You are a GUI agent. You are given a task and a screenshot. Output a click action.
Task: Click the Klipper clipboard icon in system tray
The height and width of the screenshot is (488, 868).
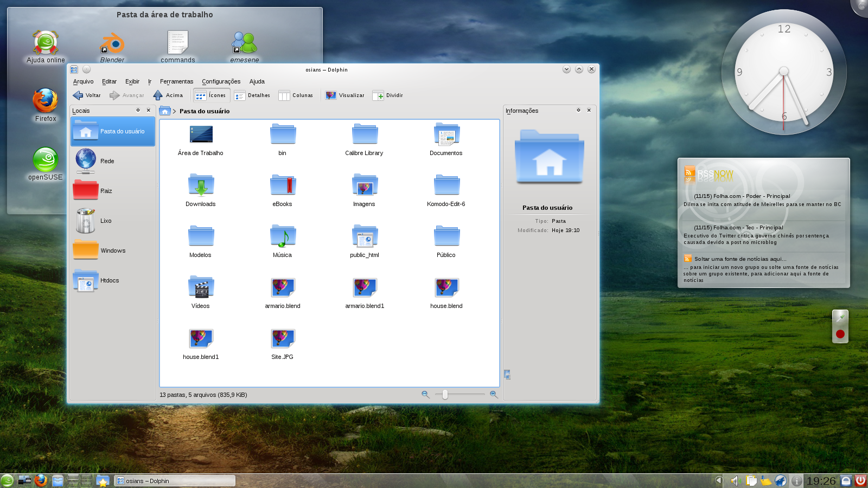(751, 480)
